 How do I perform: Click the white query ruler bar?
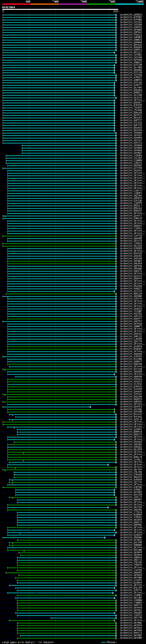(60, 10)
